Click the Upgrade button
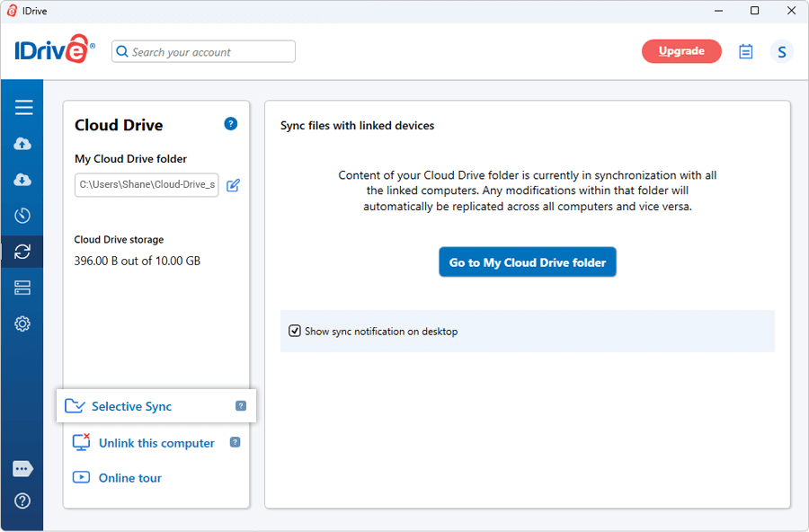The image size is (809, 532). pyautogui.click(x=680, y=51)
